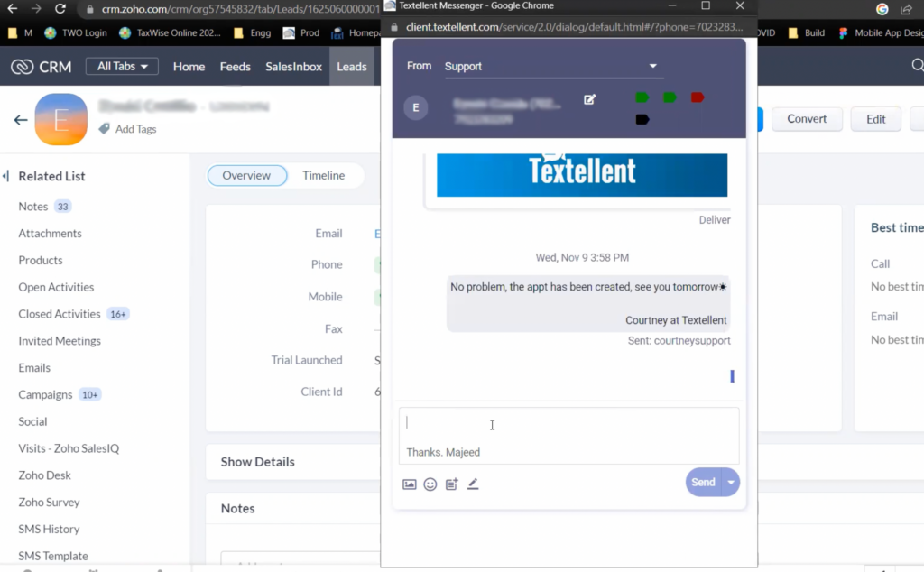Open Zoho Survey in Related List

(x=49, y=503)
